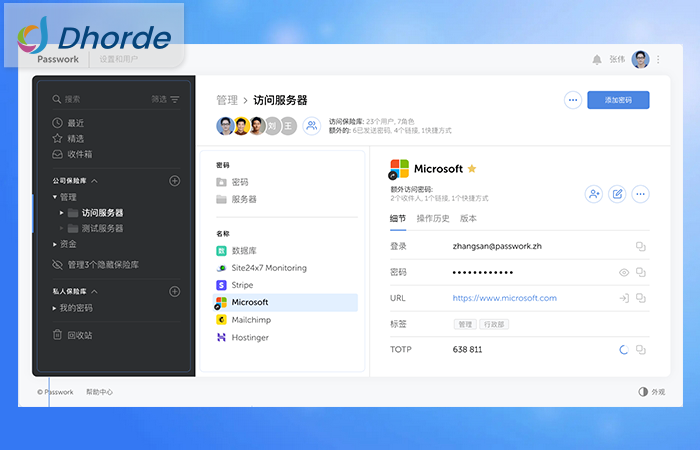Expand the 资金 vault node
The width and height of the screenshot is (700, 450).
(x=54, y=244)
